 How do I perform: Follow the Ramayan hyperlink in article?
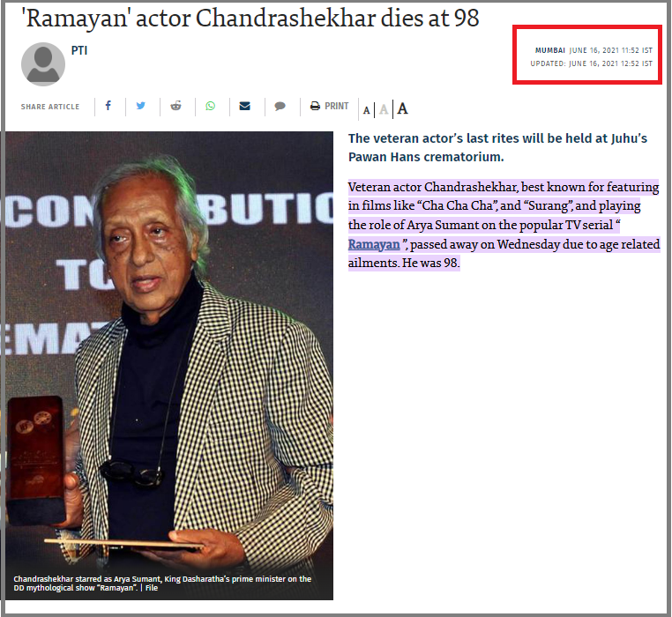point(374,244)
